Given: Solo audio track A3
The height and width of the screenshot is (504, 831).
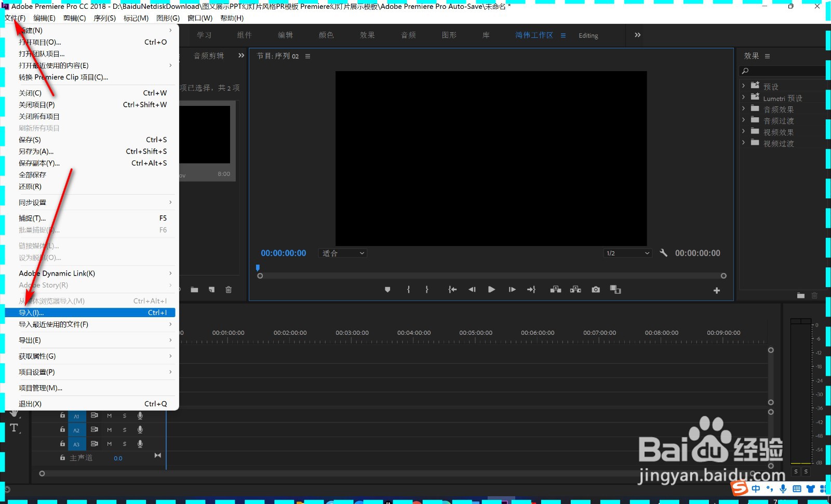Looking at the screenshot, I should [x=125, y=444].
